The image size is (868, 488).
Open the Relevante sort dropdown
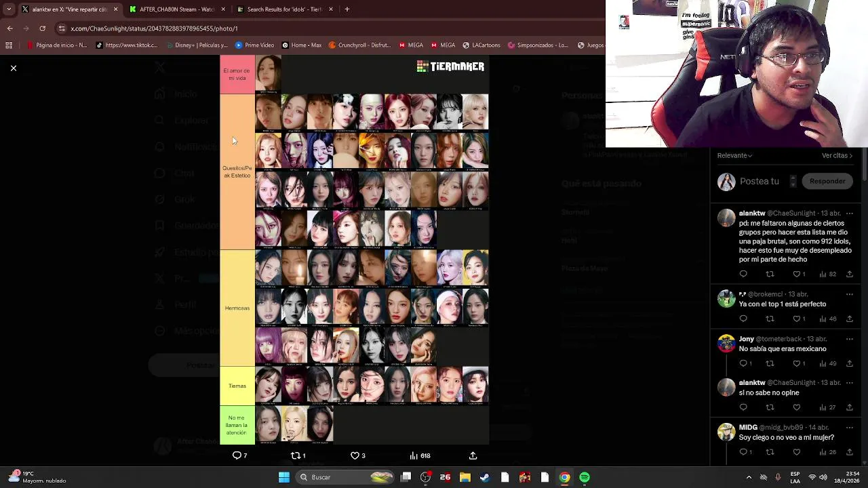(x=735, y=155)
